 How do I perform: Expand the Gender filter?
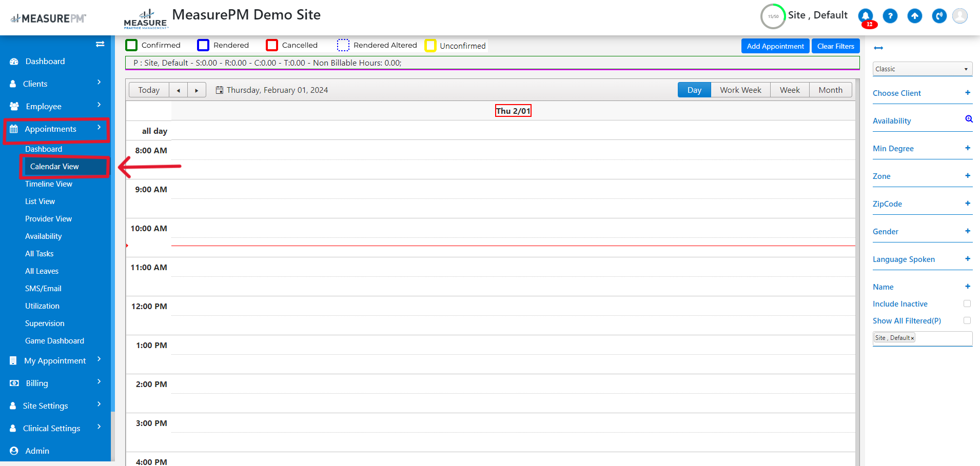968,231
